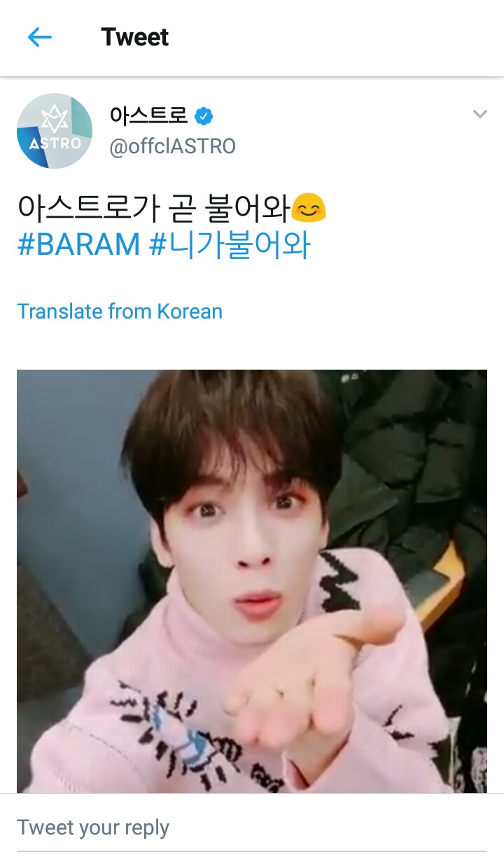Viewport: 504px width, 859px height.
Task: Click the blue verified badge
Action: tap(204, 116)
